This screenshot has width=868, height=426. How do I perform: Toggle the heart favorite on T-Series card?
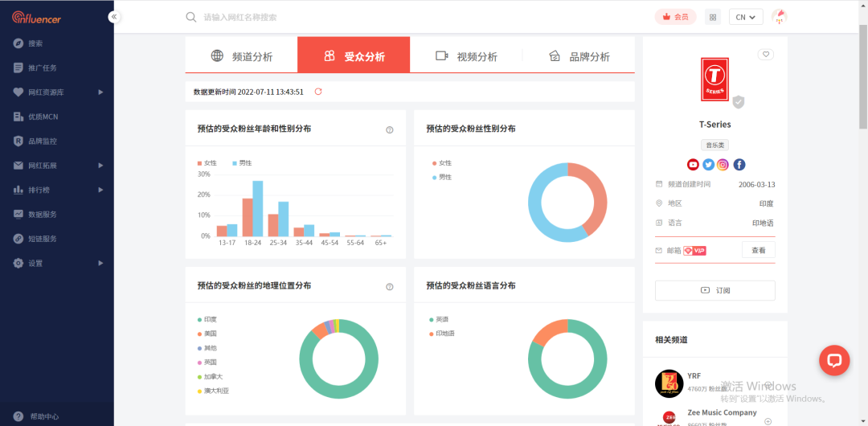tap(766, 55)
